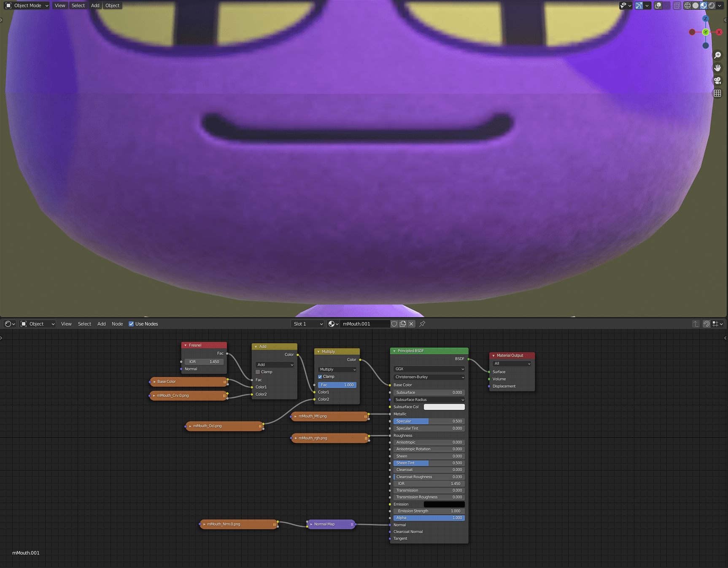This screenshot has width=728, height=568.
Task: Open the GGX distribution dropdown
Action: (429, 369)
